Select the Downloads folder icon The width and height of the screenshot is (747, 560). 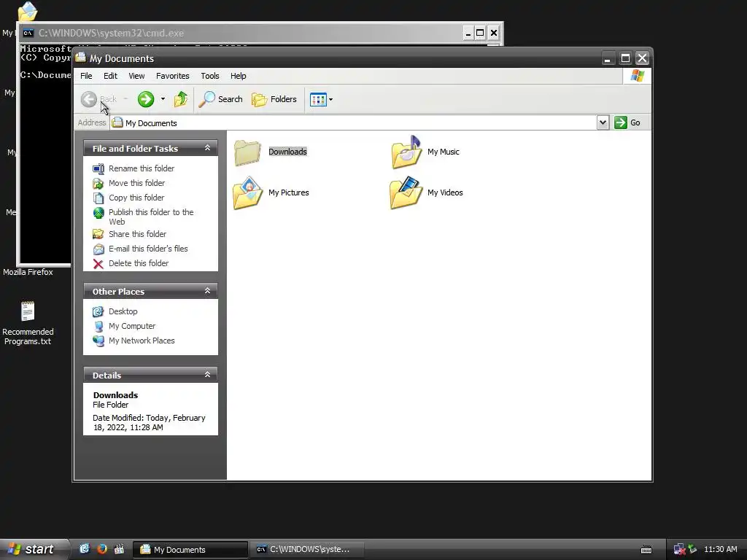click(247, 152)
